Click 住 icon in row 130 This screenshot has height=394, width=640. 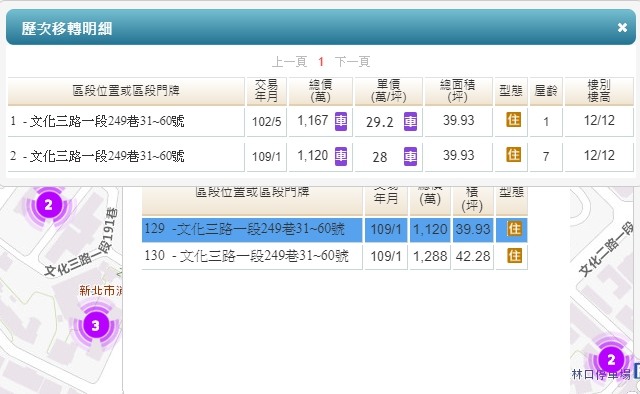[x=514, y=256]
